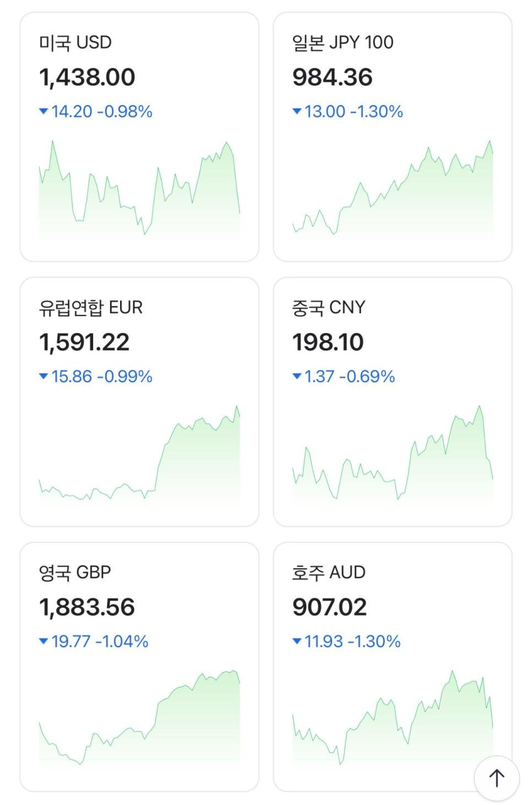Click the JPY down-triangle change indicator
This screenshot has height=805, width=532.
(297, 112)
